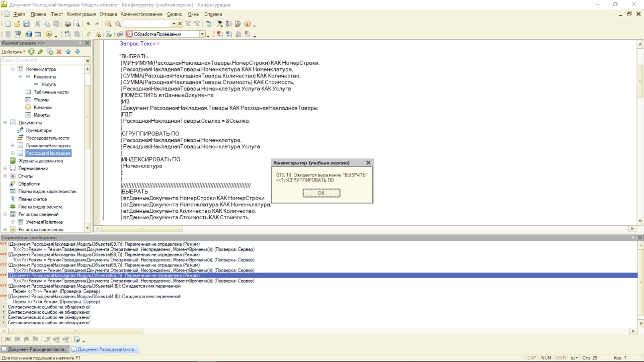Viewport: 644px width, 362px height.
Task: Click the red X Delete icon in tree panel
Action: pos(59,52)
